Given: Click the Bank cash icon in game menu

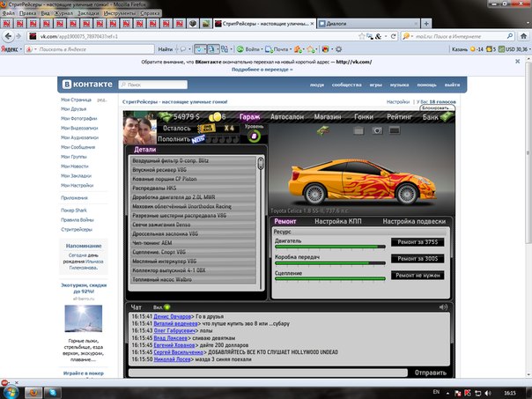Looking at the screenshot, I should tap(447, 116).
